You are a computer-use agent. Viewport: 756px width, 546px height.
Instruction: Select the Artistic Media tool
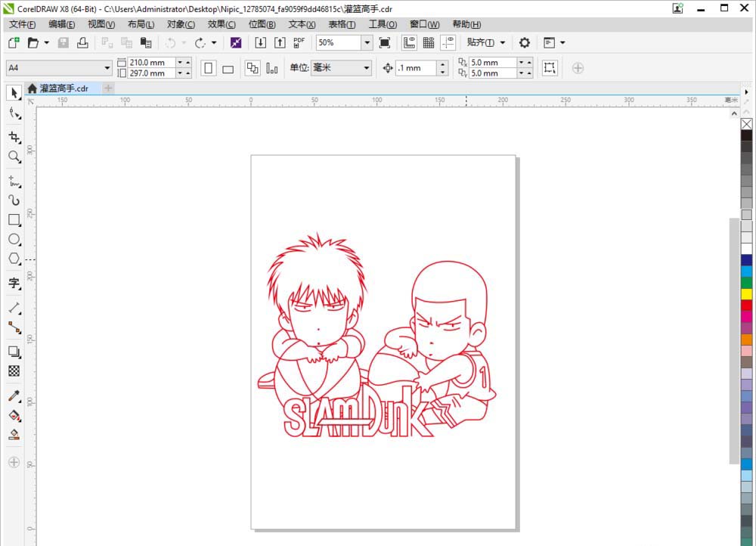[x=14, y=200]
